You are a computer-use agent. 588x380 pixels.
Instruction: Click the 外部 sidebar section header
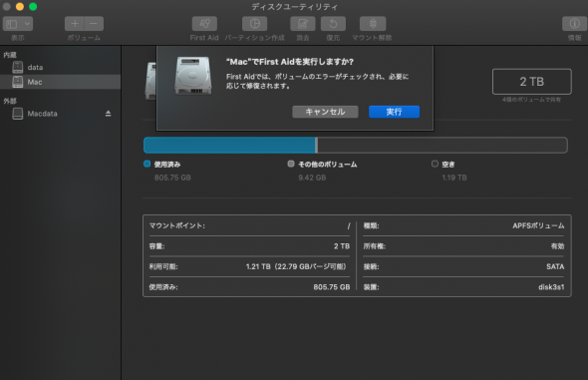(x=10, y=101)
